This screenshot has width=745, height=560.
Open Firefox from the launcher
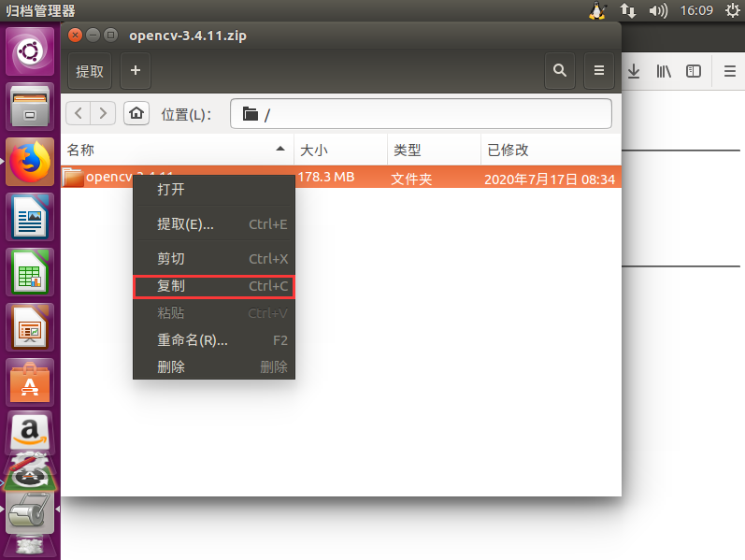click(30, 162)
